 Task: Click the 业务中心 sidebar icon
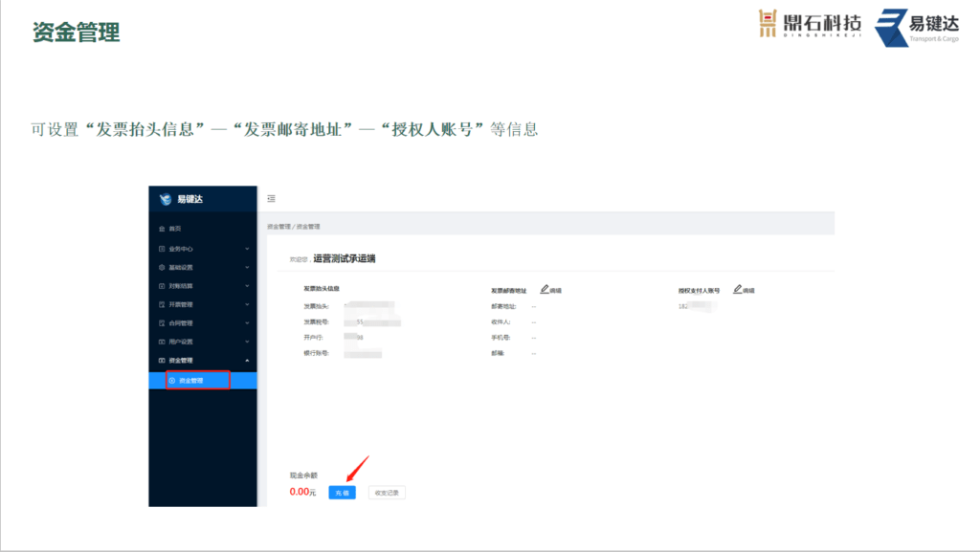coord(162,249)
